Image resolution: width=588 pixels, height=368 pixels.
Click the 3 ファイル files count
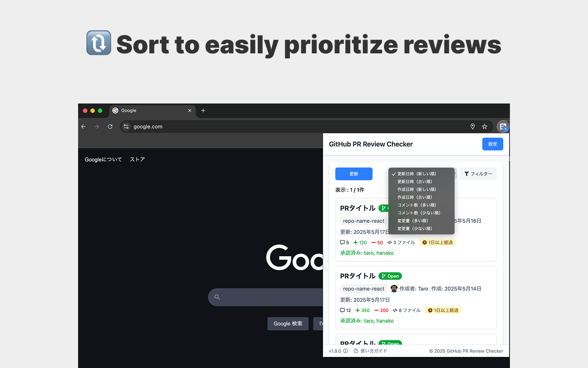(x=401, y=242)
